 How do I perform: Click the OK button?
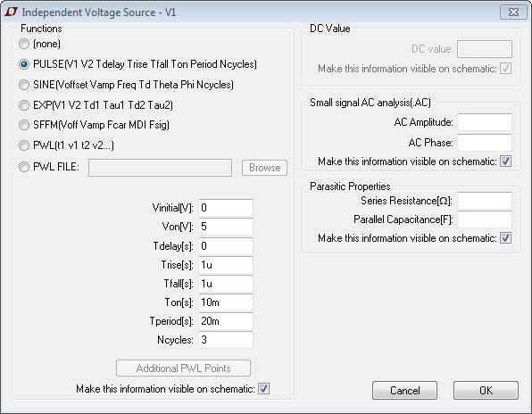[486, 390]
